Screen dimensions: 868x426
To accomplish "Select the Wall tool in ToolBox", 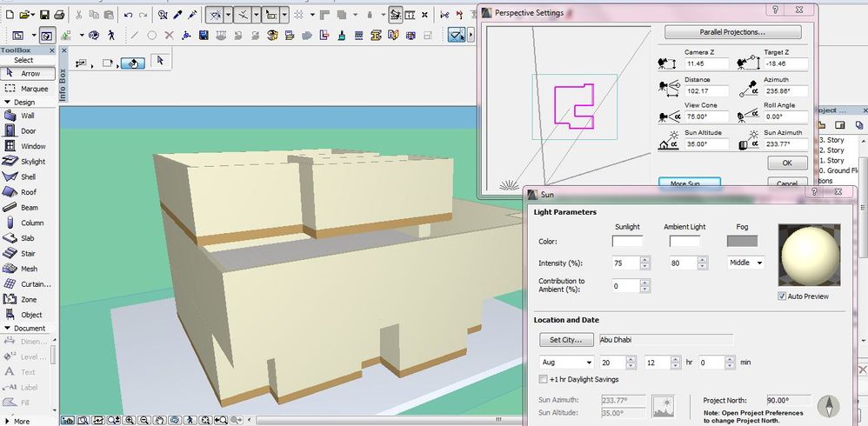I will click(x=26, y=116).
